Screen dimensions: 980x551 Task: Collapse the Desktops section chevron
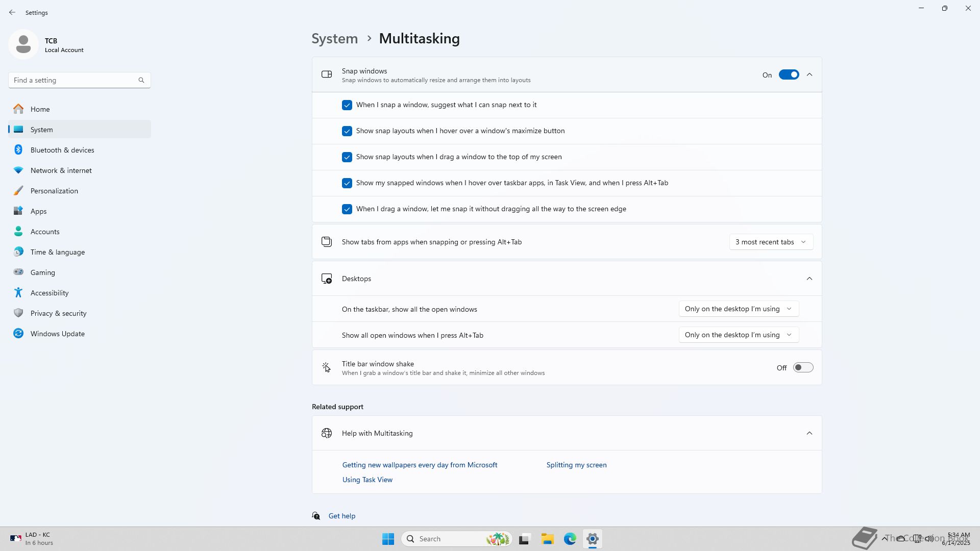809,279
